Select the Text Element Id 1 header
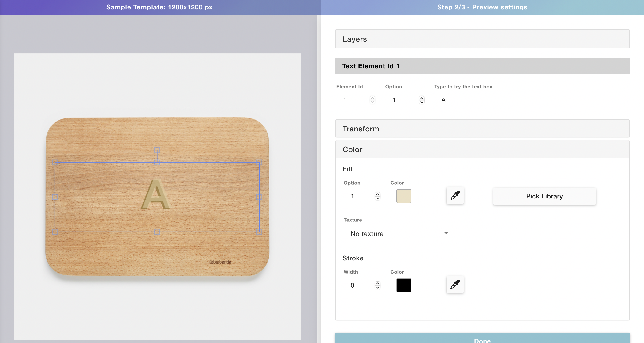Image resolution: width=644 pixels, height=343 pixels. coord(482,66)
